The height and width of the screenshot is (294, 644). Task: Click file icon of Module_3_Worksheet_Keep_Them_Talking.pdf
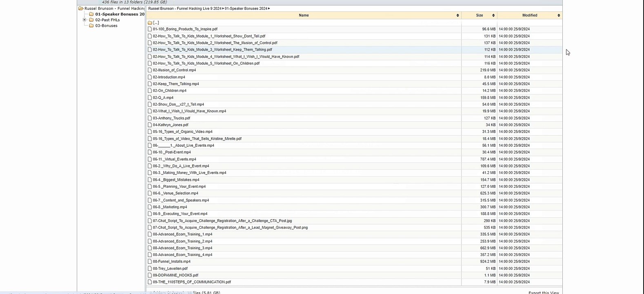tap(150, 49)
